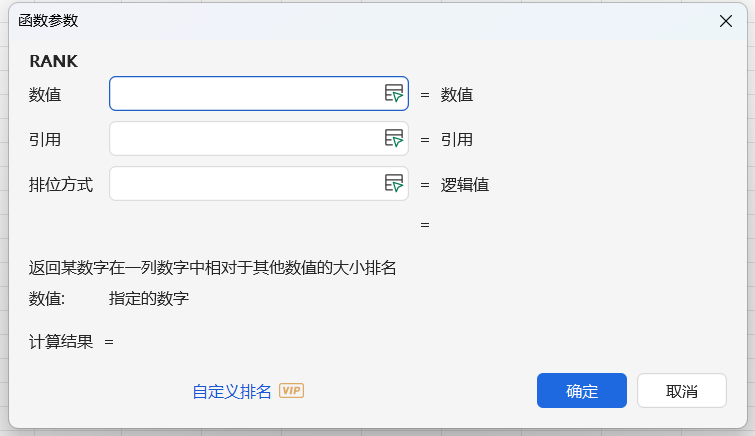Click the range selector icon in 排位方式 field
755x436 pixels.
coord(394,184)
